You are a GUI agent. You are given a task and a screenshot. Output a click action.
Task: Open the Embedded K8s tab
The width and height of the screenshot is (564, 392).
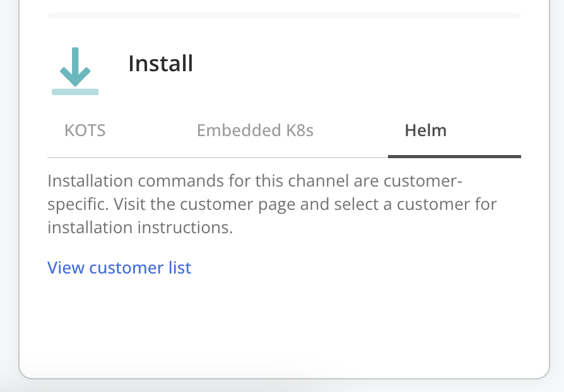(x=255, y=130)
